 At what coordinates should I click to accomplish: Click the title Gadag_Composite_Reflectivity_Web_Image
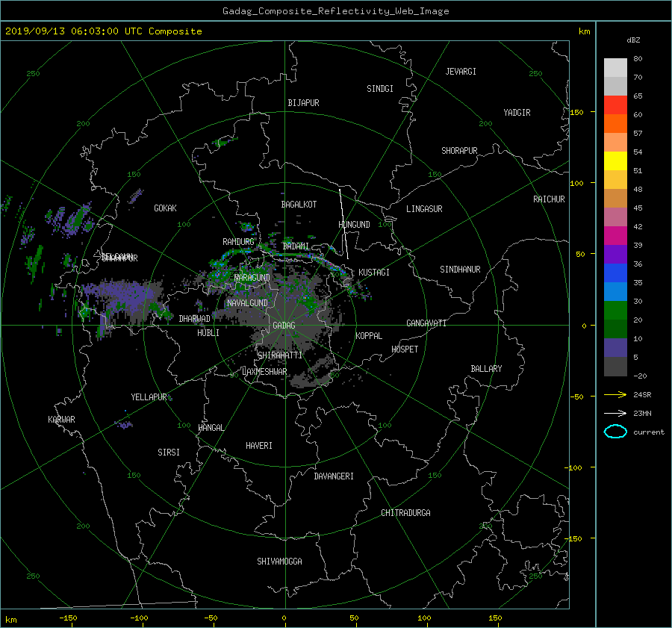click(335, 11)
